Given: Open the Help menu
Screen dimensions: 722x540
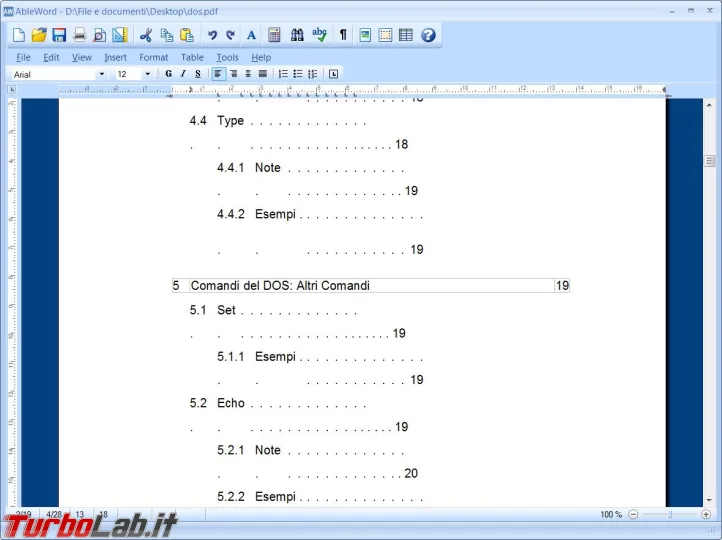Looking at the screenshot, I should [261, 58].
